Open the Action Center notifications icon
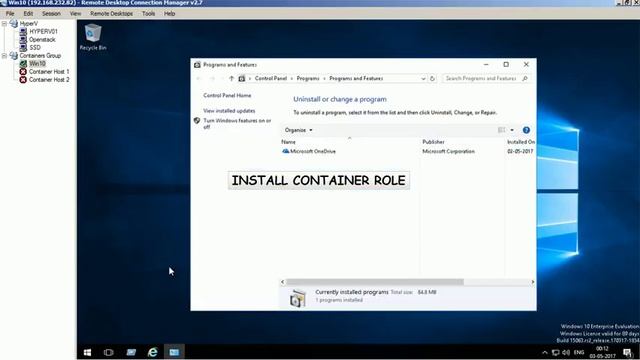 [628, 352]
